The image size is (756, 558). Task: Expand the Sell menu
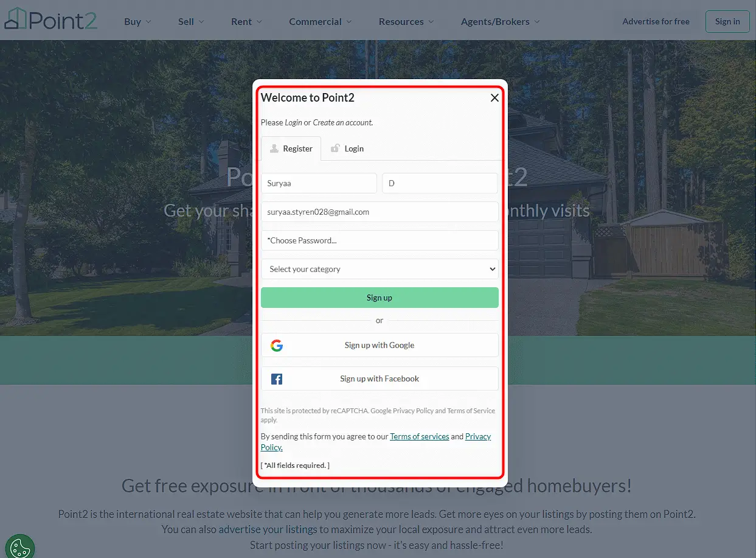click(191, 21)
